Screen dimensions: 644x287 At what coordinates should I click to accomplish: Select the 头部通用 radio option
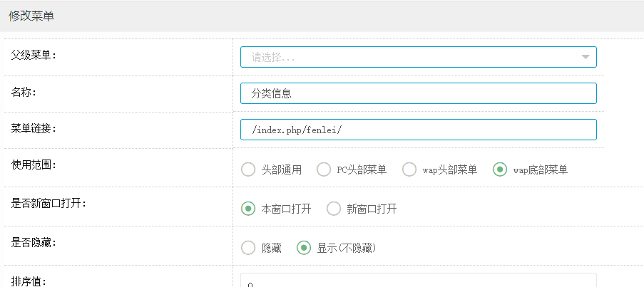click(x=248, y=169)
